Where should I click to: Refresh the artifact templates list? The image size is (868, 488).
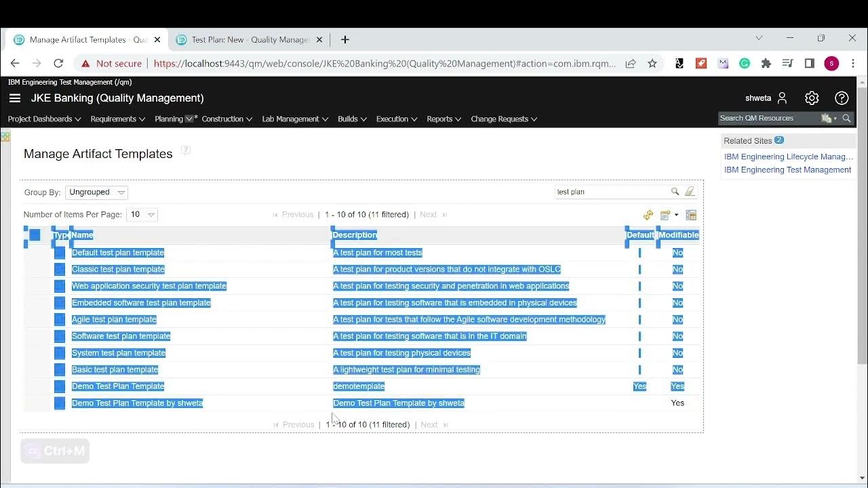point(648,215)
